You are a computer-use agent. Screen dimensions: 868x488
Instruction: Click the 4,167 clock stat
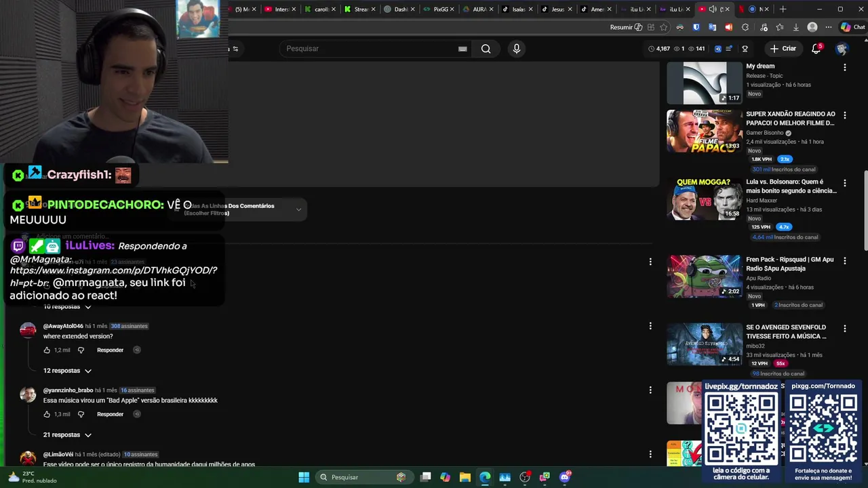(659, 49)
